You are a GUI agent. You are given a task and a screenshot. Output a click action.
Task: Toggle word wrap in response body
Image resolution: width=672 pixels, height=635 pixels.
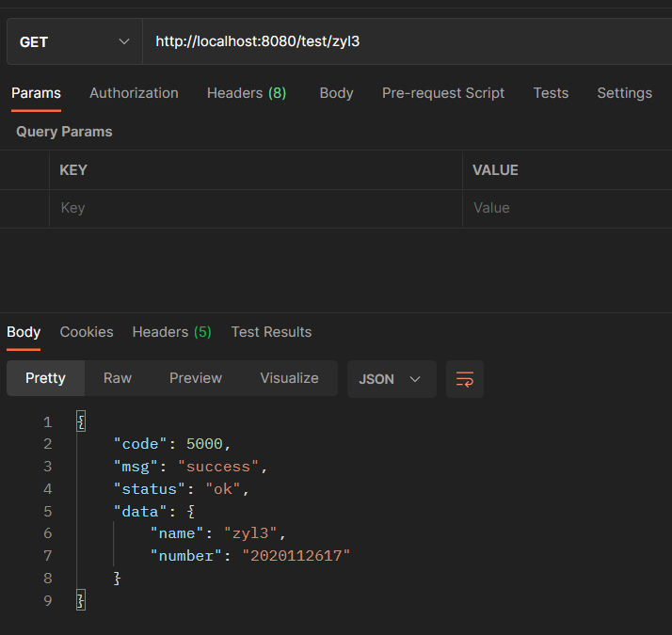click(465, 379)
